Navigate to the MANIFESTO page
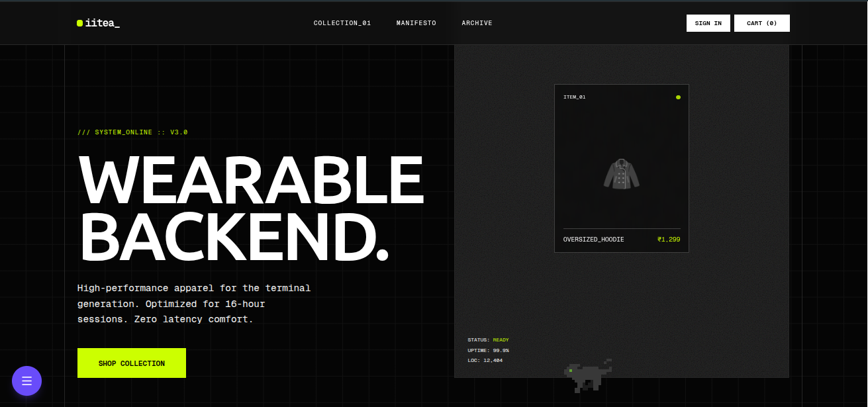The width and height of the screenshot is (868, 407). [x=416, y=23]
